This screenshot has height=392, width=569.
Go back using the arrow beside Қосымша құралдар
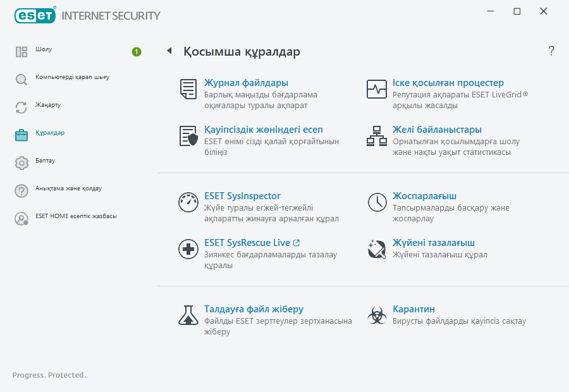pyautogui.click(x=169, y=51)
